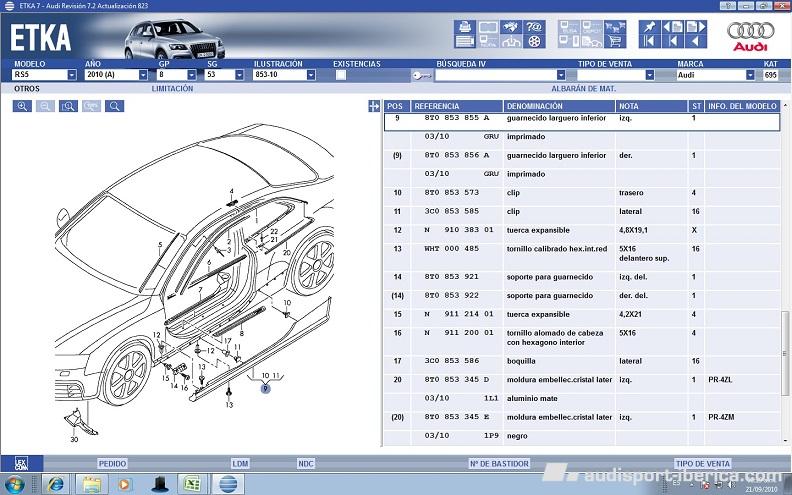Image resolution: width=792 pixels, height=495 pixels.
Task: Open the Modelo RS5 dropdown
Action: coord(72,75)
